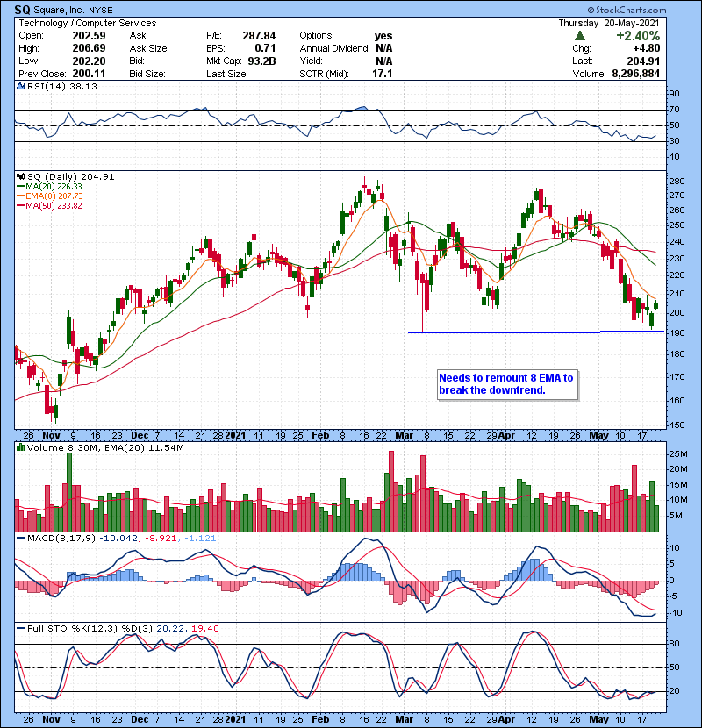Click the date Thursday 20-May-2021
This screenshot has width=702, height=728.
pyautogui.click(x=609, y=23)
